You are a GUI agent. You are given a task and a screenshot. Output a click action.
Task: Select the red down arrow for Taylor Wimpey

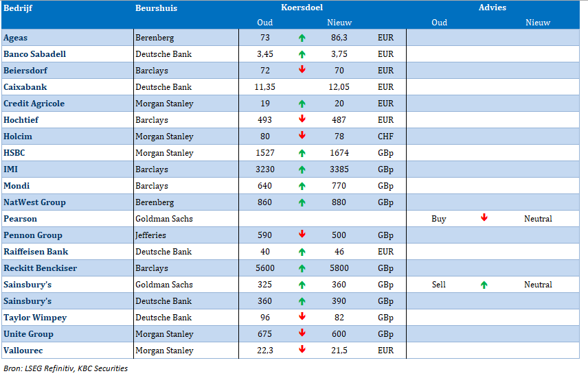point(302,317)
